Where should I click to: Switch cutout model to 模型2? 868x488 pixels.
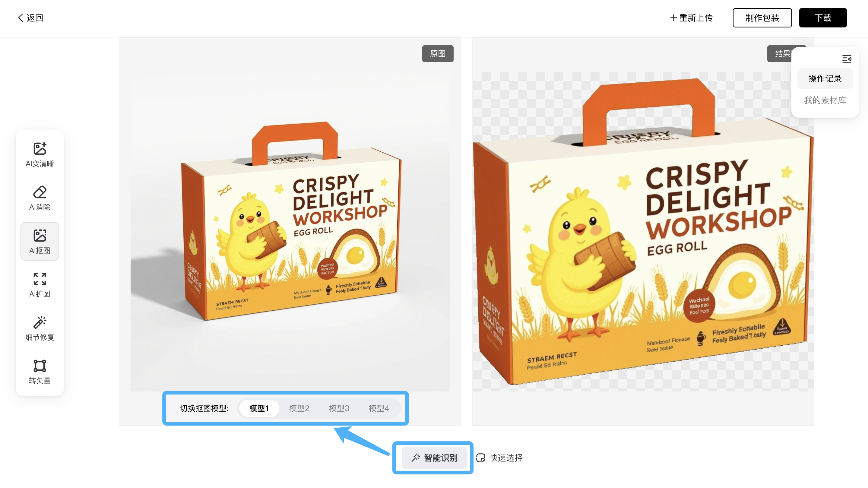pyautogui.click(x=299, y=408)
